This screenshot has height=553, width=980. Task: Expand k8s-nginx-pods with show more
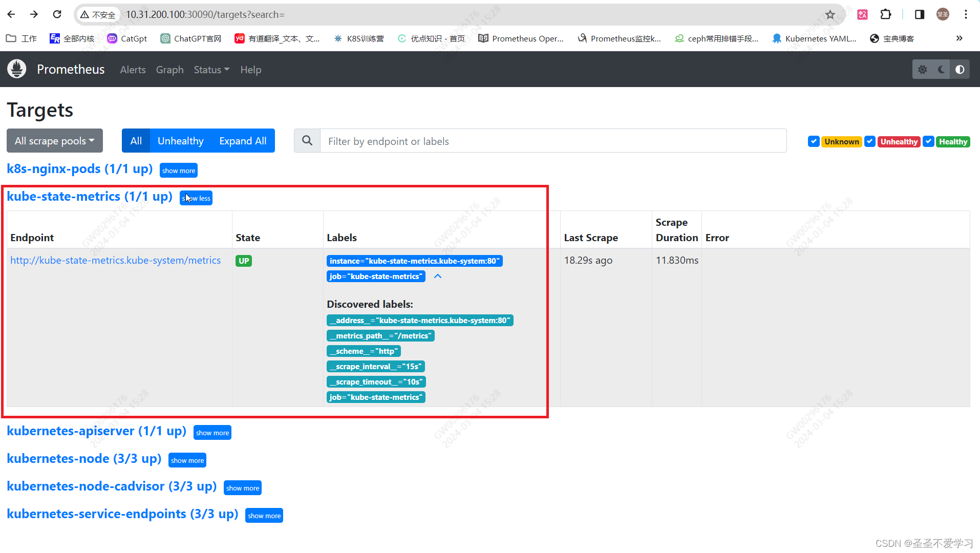pyautogui.click(x=179, y=171)
